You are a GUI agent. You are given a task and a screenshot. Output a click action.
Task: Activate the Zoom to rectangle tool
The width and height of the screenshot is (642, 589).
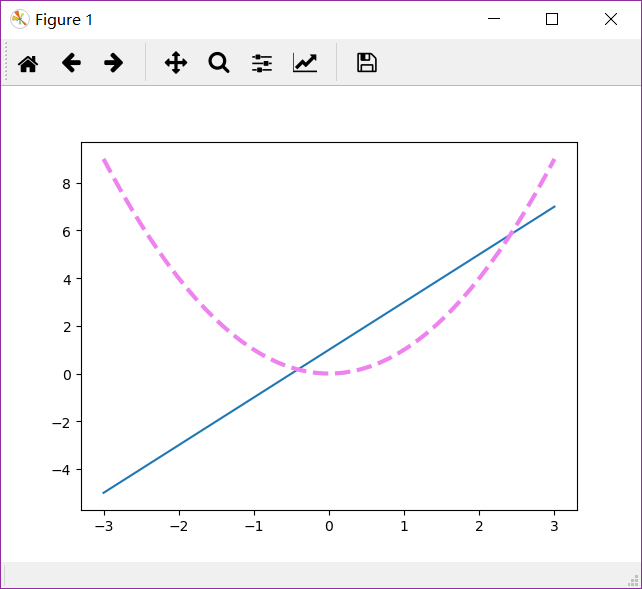(x=219, y=63)
